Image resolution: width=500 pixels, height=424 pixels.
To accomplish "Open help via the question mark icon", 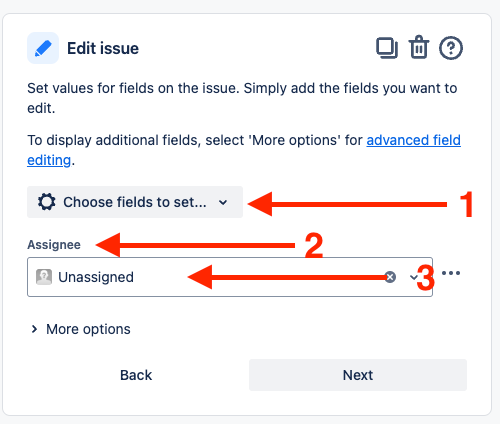I will click(x=451, y=48).
